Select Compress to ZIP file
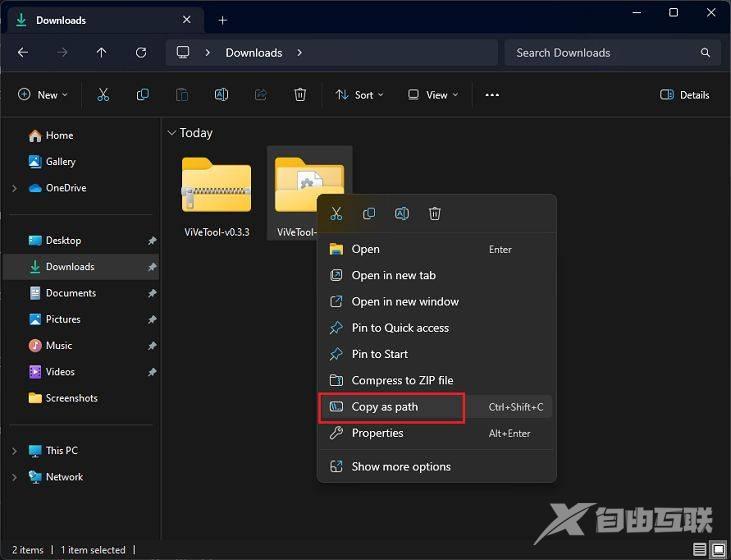This screenshot has width=731, height=560. [437, 380]
